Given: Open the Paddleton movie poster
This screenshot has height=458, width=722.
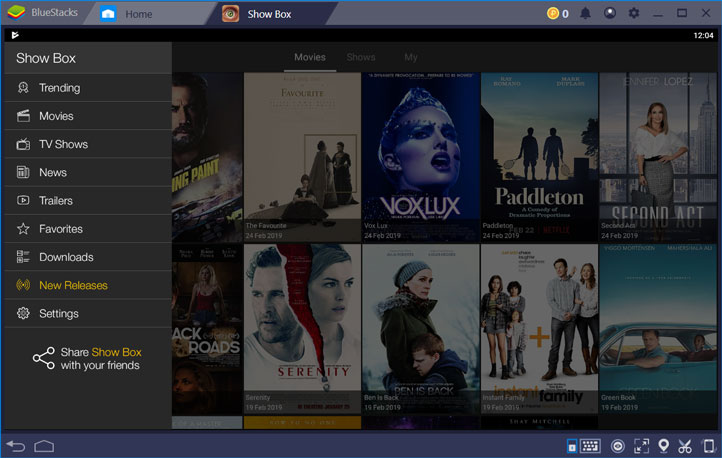Looking at the screenshot, I should (x=539, y=157).
